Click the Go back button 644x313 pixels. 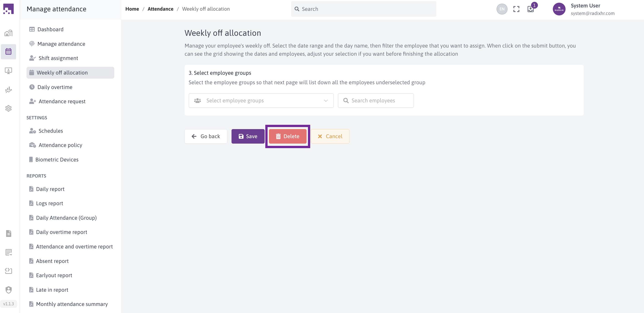[x=205, y=136]
